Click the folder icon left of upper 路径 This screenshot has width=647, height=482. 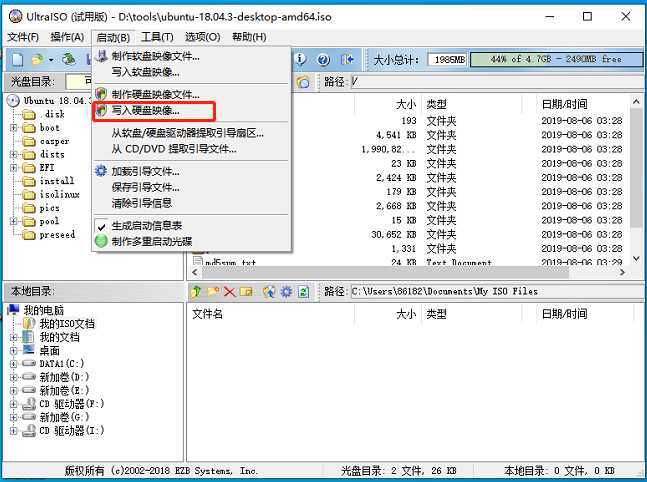(x=303, y=82)
